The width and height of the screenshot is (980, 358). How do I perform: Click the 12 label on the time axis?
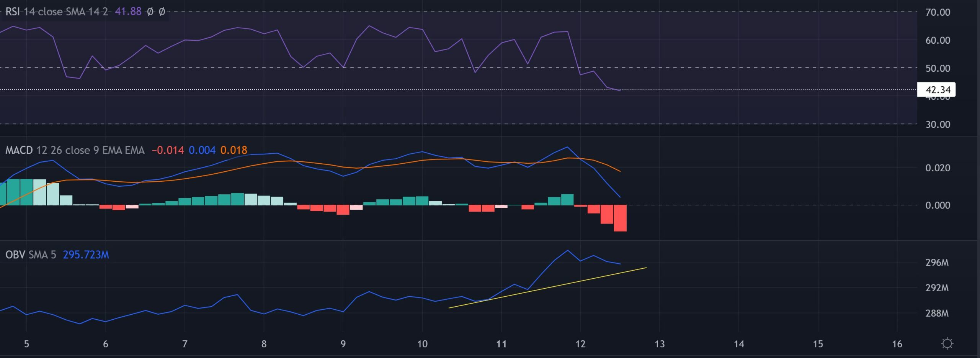click(x=581, y=344)
